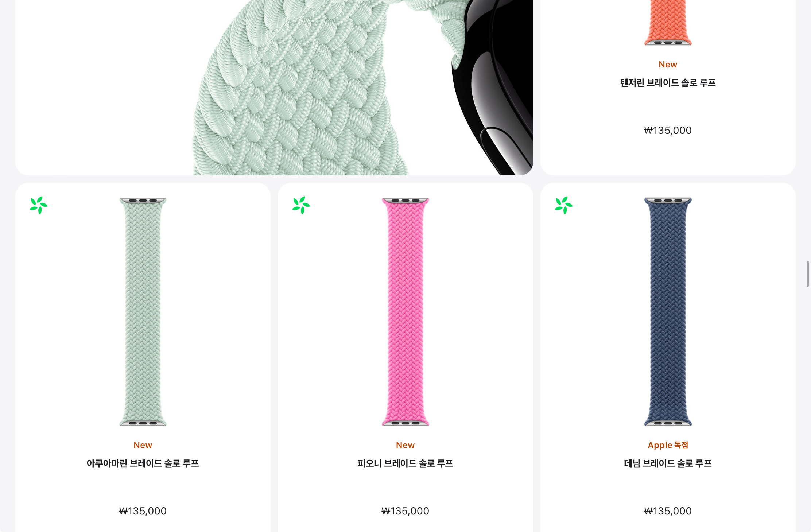Click green leaf icon on Aquamarine band card

pos(39,205)
